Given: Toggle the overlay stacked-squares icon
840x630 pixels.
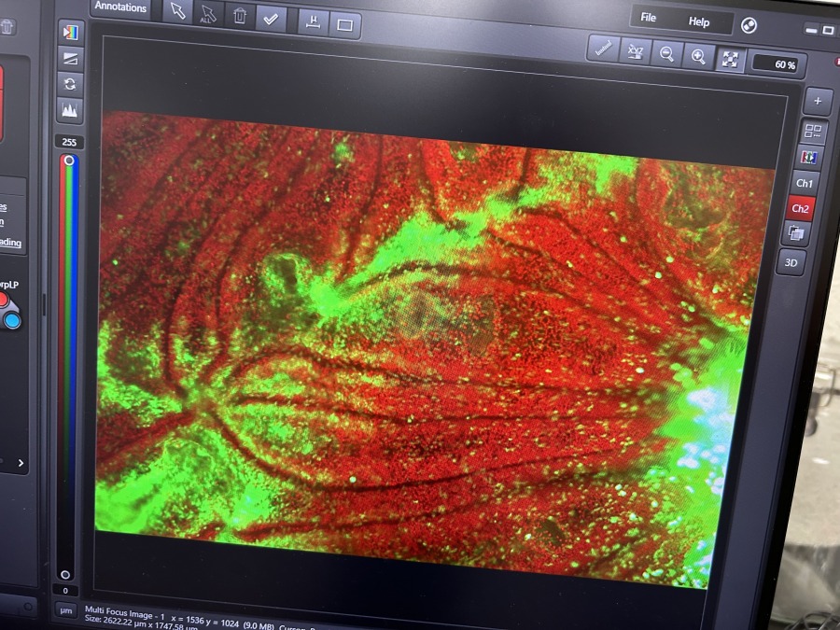Looking at the screenshot, I should click(796, 234).
